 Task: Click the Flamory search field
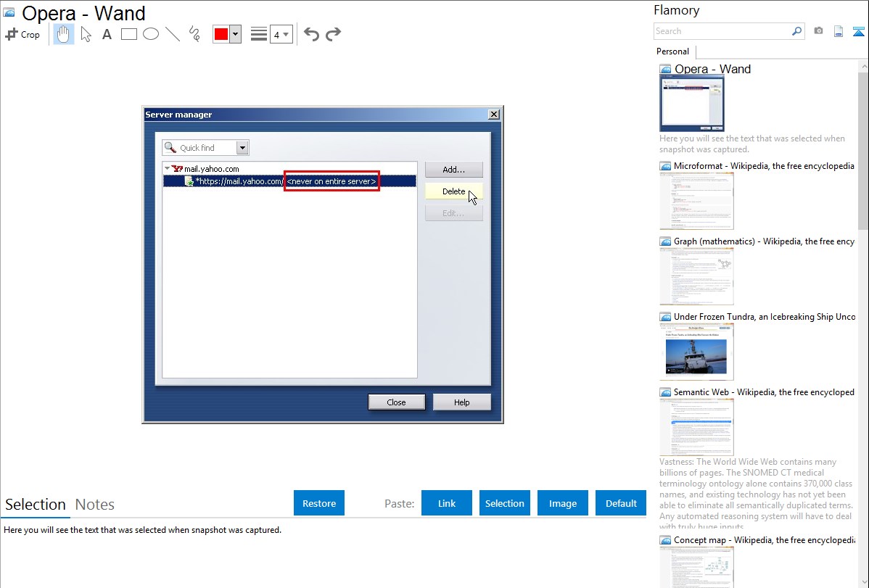[722, 31]
